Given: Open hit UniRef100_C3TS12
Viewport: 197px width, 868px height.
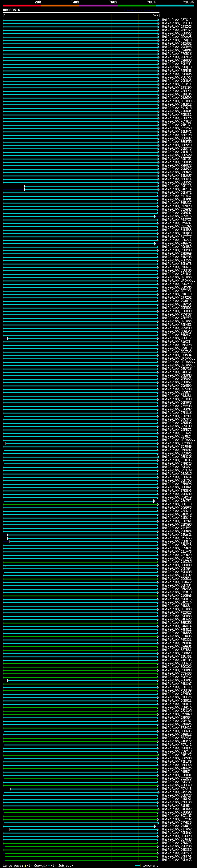Looking at the screenshot, I should (x=177, y=20).
